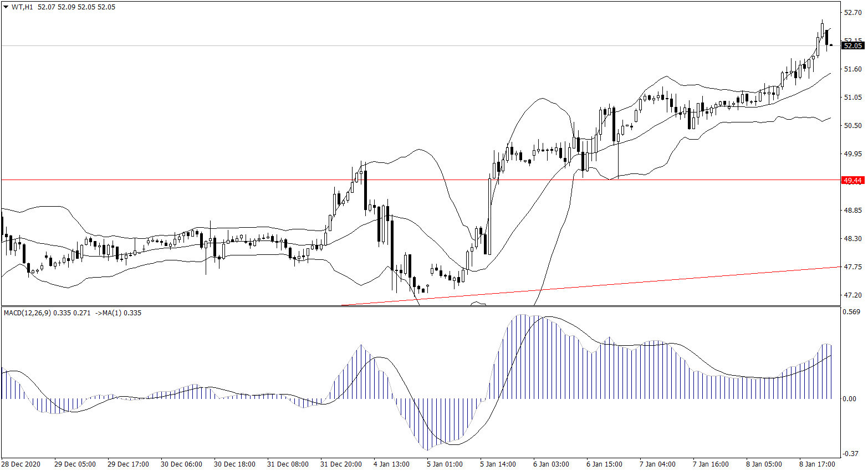Click the 0.00 MACD zero level label
The image size is (868, 471).
850,399
